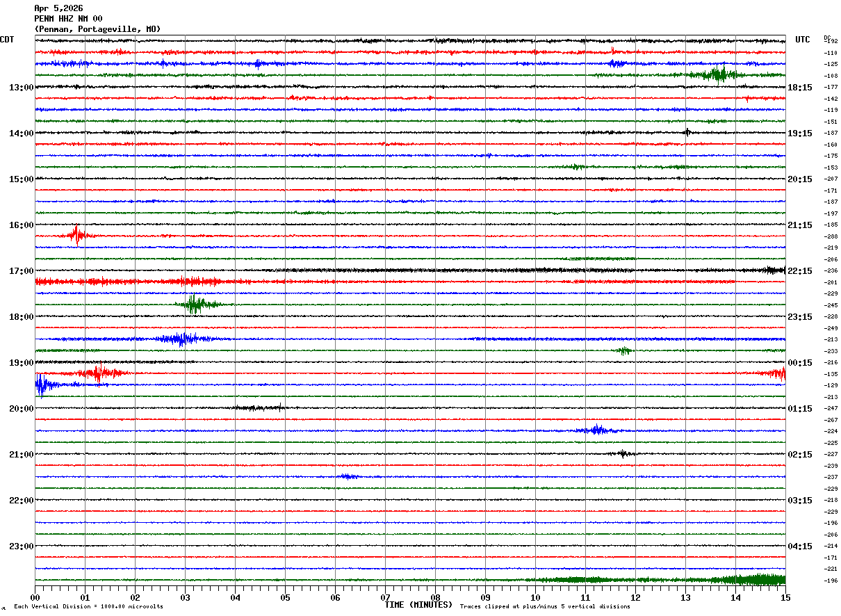The width and height of the screenshot is (841, 616).
Task: Click the UTC timezone column header
Action: 803,40
